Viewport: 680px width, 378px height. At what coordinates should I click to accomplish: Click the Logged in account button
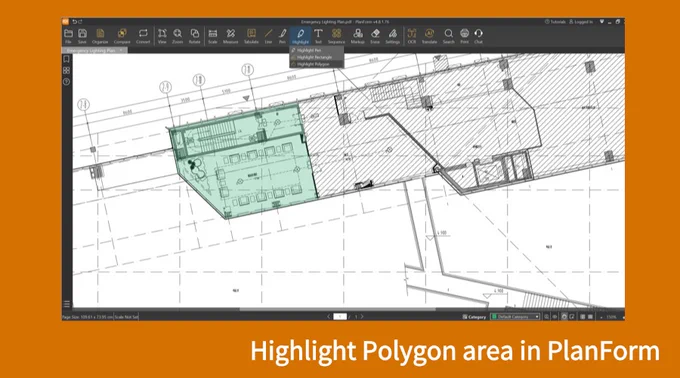click(581, 21)
